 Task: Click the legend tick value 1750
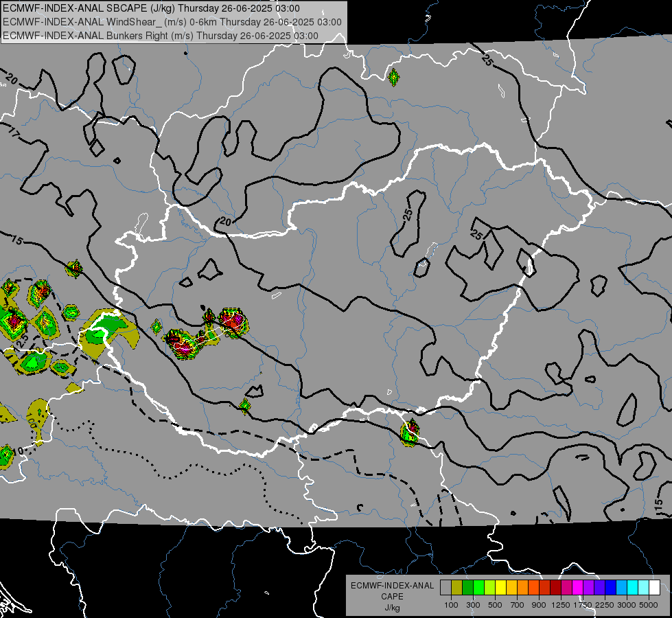(x=583, y=605)
